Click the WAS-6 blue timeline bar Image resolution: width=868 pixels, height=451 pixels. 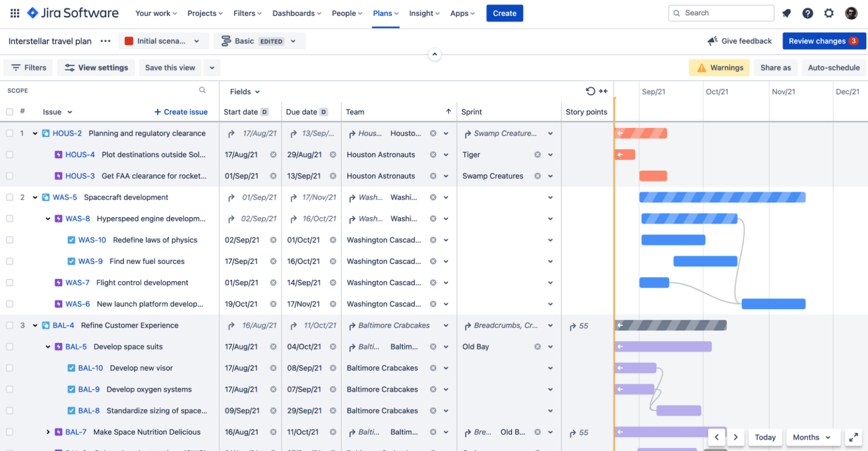pos(773,304)
